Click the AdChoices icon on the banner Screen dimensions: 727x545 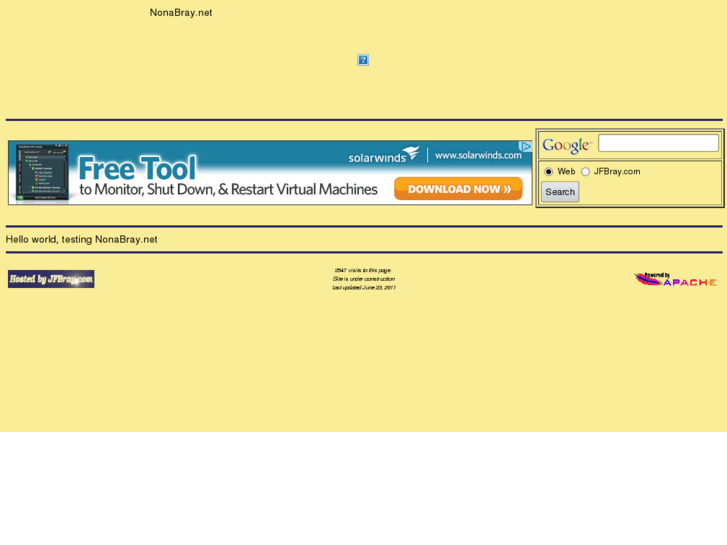pos(525,147)
